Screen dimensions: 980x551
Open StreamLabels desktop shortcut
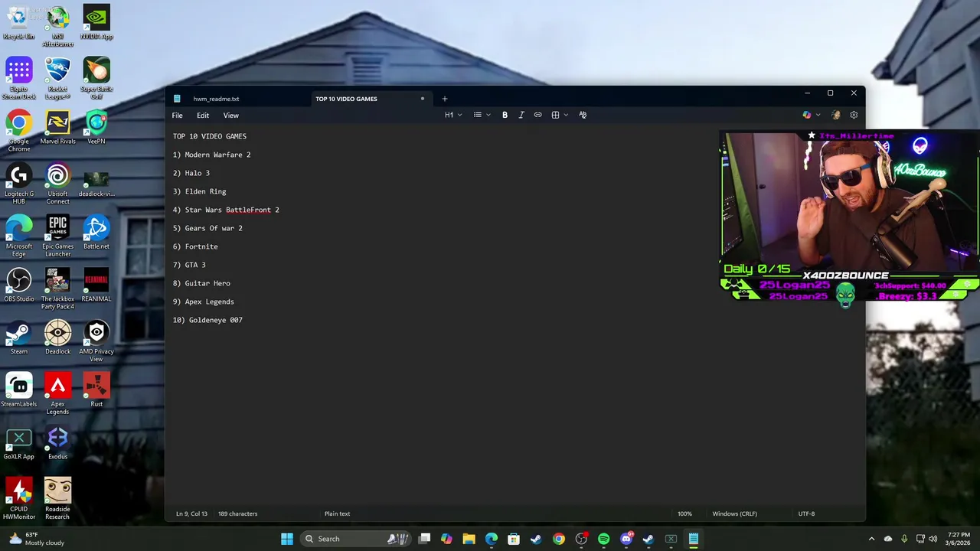pos(18,390)
